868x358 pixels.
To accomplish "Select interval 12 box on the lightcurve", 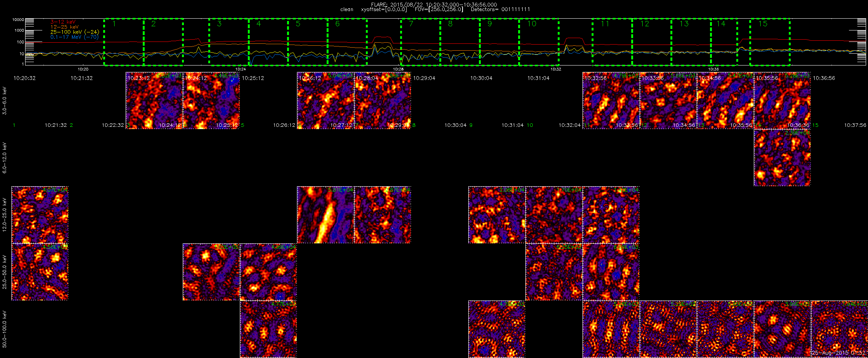I will [x=652, y=42].
